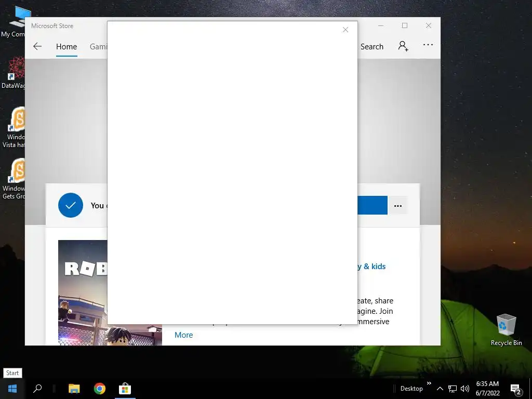Open the network status tray icon
532x399 pixels.
tap(453, 389)
